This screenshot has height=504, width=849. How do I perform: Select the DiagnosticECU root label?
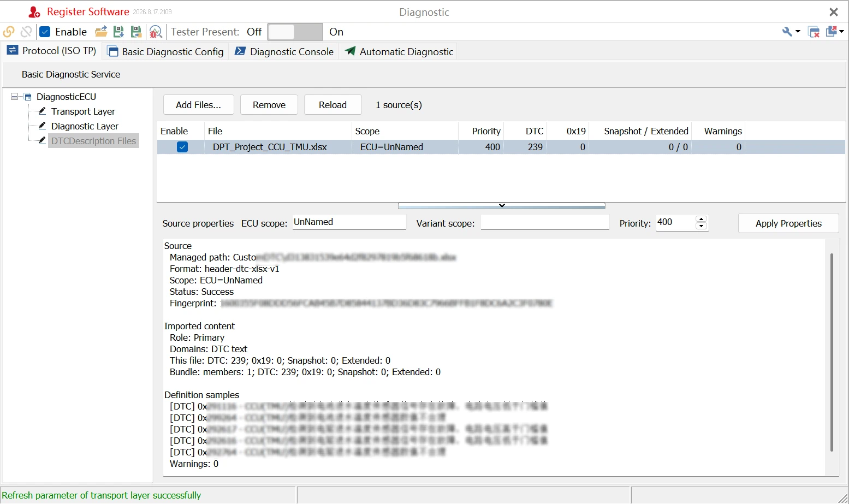pos(66,97)
